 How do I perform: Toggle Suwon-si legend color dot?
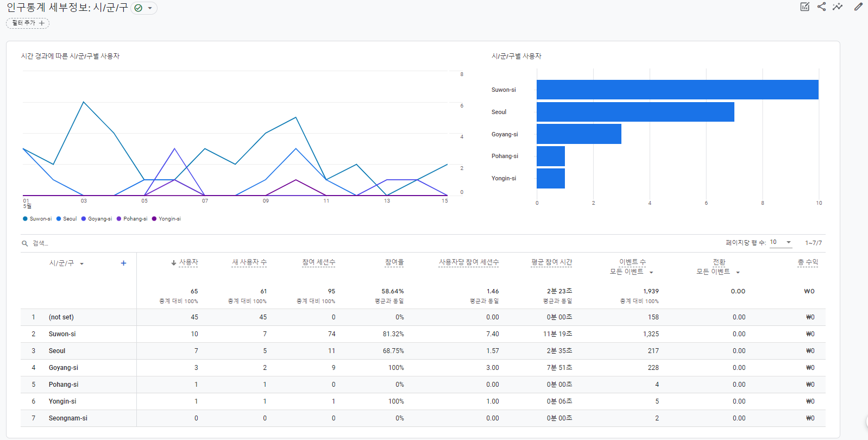tap(25, 219)
